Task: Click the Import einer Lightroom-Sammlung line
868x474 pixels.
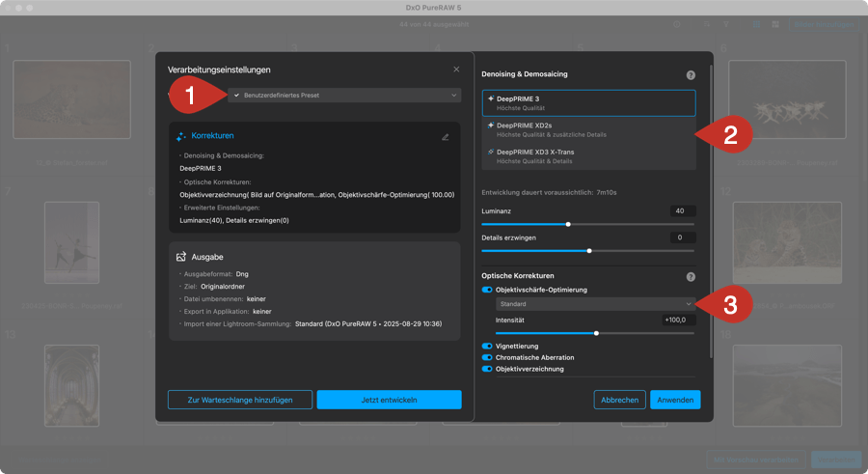Action: [312, 323]
